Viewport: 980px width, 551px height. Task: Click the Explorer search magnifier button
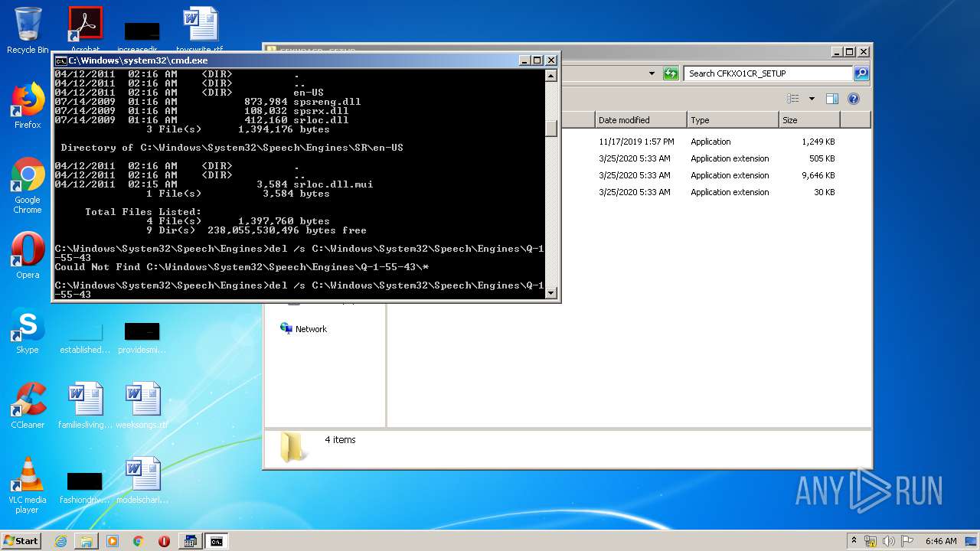(x=861, y=73)
